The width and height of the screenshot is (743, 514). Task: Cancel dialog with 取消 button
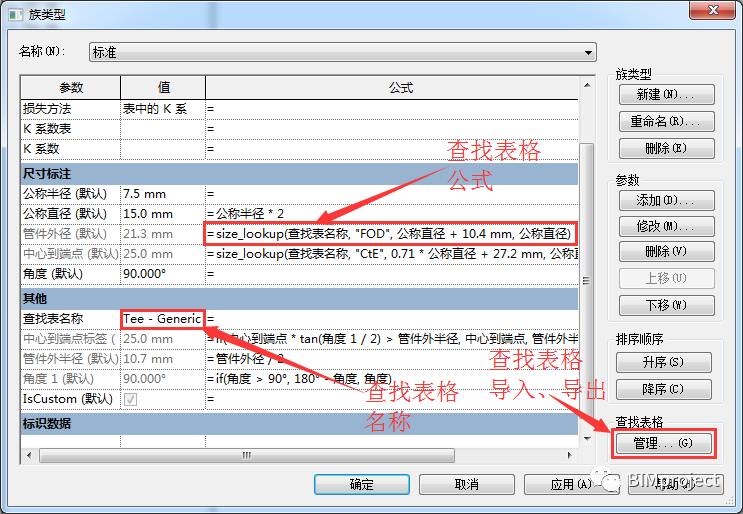point(467,484)
